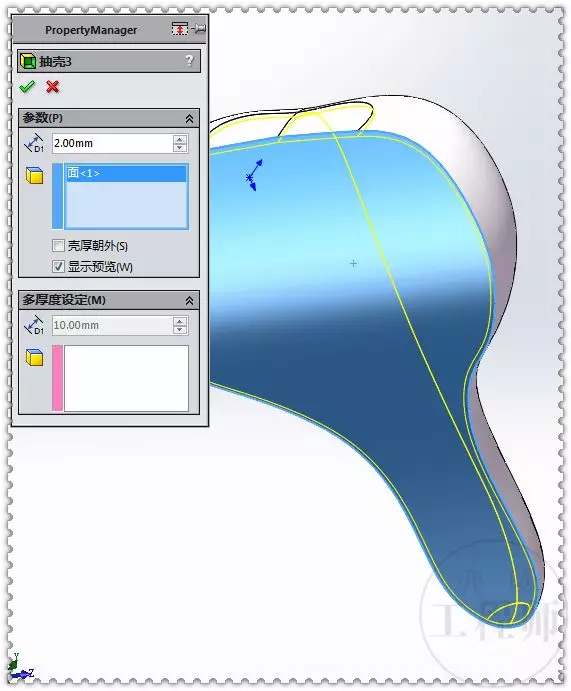
Task: Toggle 壳厚朝外(S) checkbox
Action: (58, 245)
